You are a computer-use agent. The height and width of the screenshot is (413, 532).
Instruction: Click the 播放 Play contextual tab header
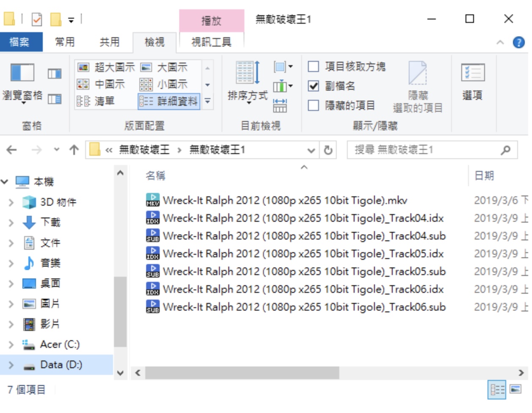tap(211, 20)
